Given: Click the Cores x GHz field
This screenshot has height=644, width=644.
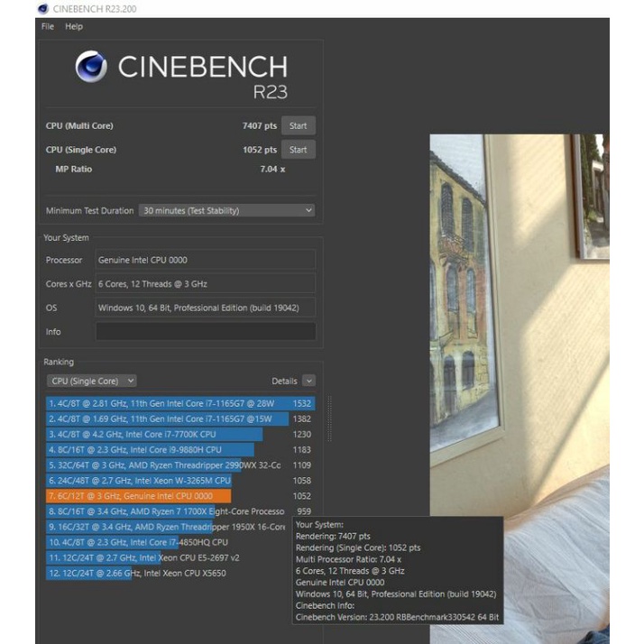Looking at the screenshot, I should pyautogui.click(x=206, y=284).
